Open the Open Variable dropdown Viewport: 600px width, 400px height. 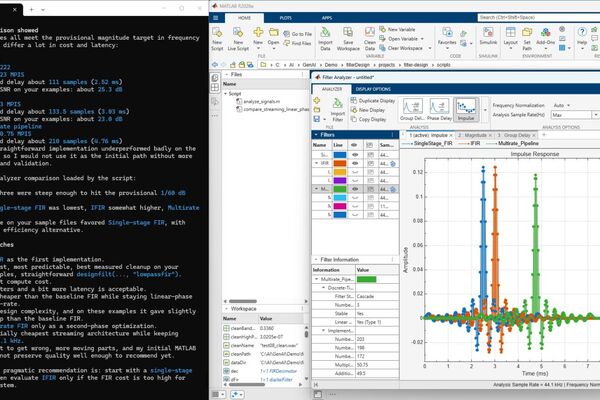(x=422, y=39)
